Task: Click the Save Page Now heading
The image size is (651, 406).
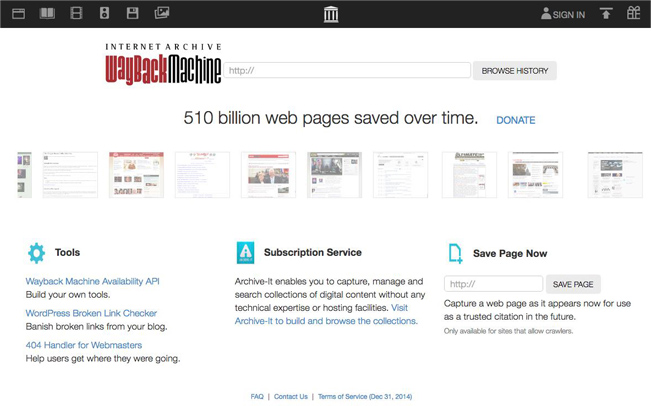Action: 510,254
